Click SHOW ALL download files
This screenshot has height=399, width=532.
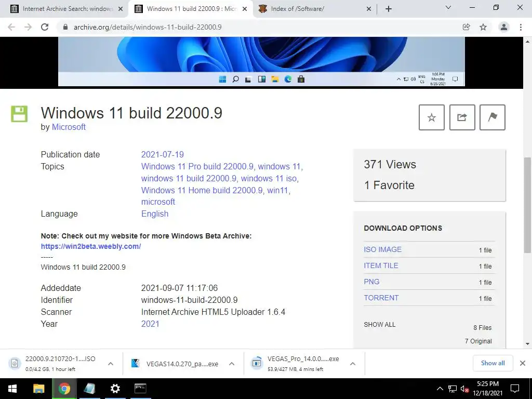(x=380, y=325)
